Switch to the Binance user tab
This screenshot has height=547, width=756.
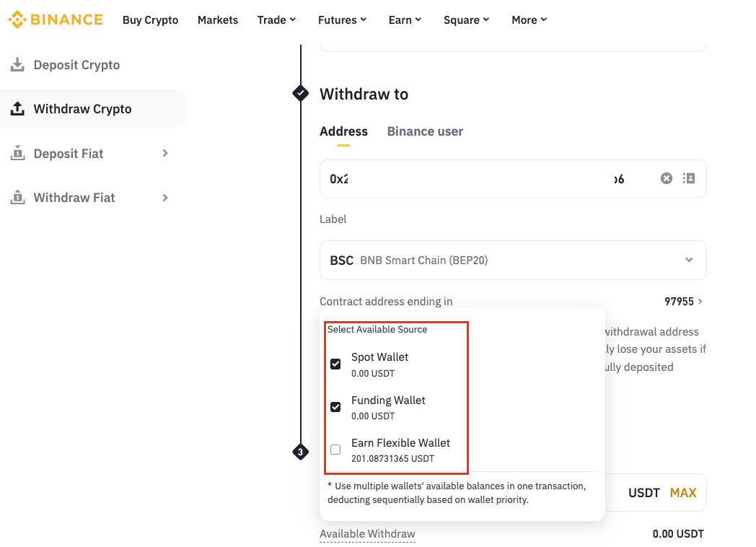click(425, 131)
